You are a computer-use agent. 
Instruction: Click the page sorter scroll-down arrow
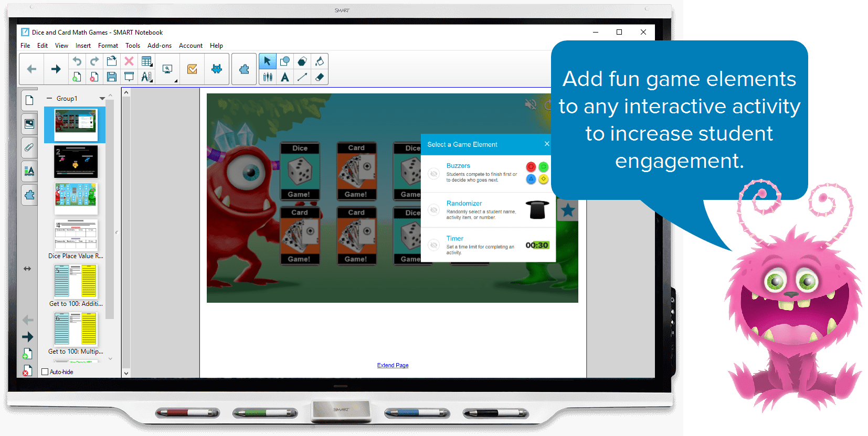coord(110,359)
